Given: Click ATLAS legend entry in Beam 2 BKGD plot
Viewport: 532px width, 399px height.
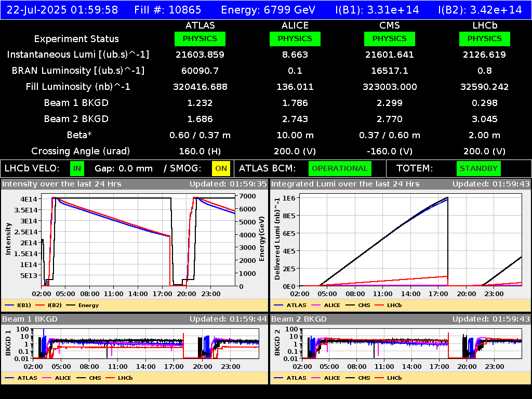Looking at the screenshot, I should (x=290, y=378).
